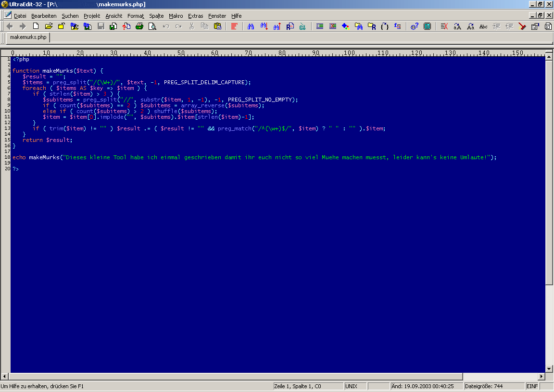The width and height of the screenshot is (554, 392).
Task: Toggle insert mode EINF in status bar
Action: pyautogui.click(x=532, y=386)
